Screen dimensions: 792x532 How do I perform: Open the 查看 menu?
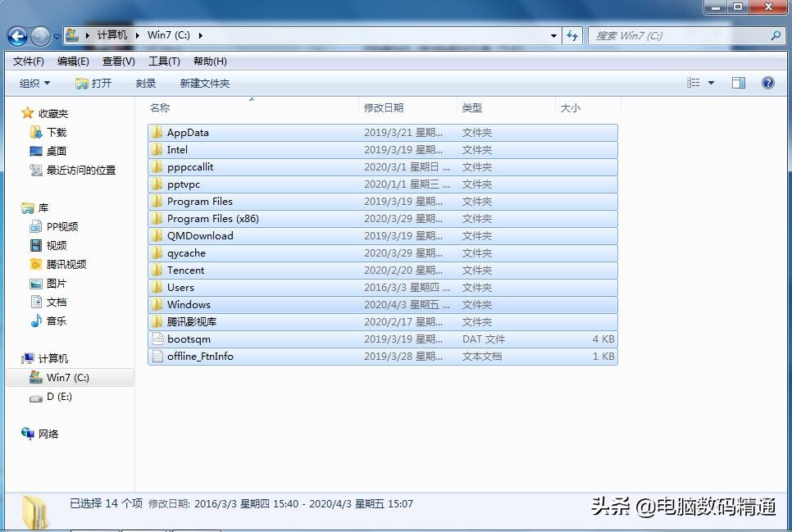click(118, 61)
